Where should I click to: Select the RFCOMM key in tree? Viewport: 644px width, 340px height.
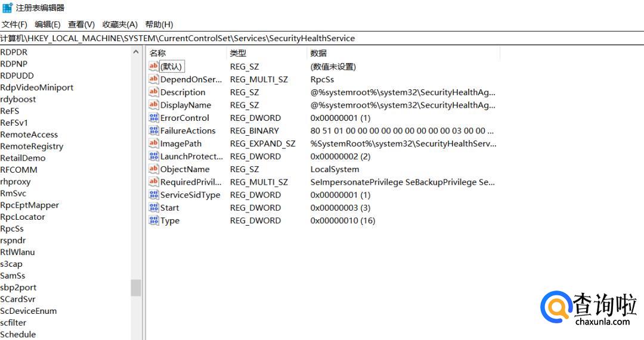pyautogui.click(x=19, y=170)
